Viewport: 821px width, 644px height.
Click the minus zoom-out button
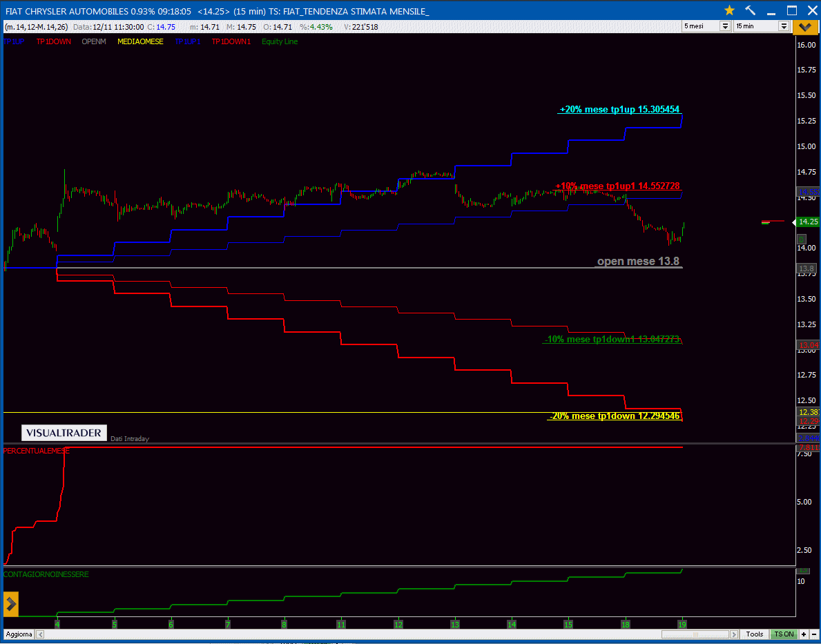click(813, 634)
